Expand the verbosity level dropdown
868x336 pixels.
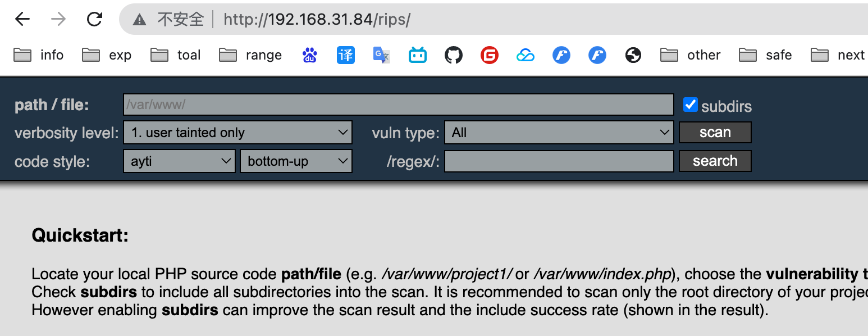(238, 133)
